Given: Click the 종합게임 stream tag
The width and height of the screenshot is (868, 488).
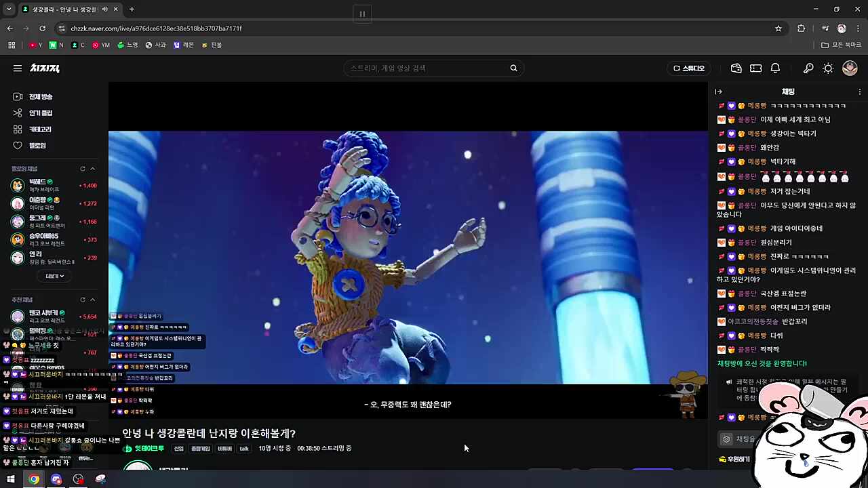Looking at the screenshot, I should [x=200, y=449].
